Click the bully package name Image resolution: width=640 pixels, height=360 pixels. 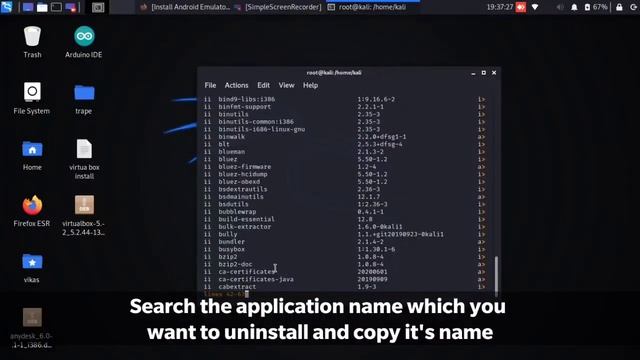pyautogui.click(x=228, y=234)
